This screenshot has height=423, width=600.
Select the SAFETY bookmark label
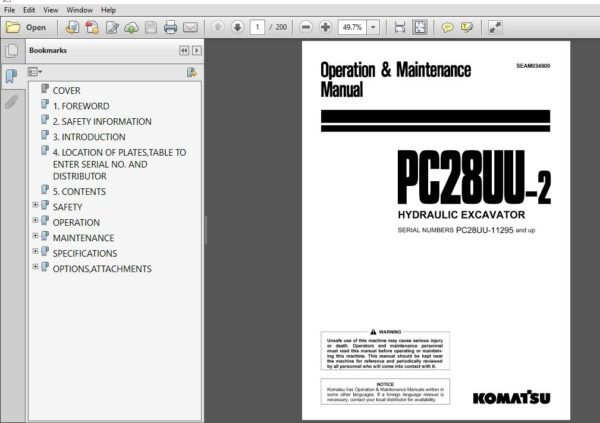(67, 207)
